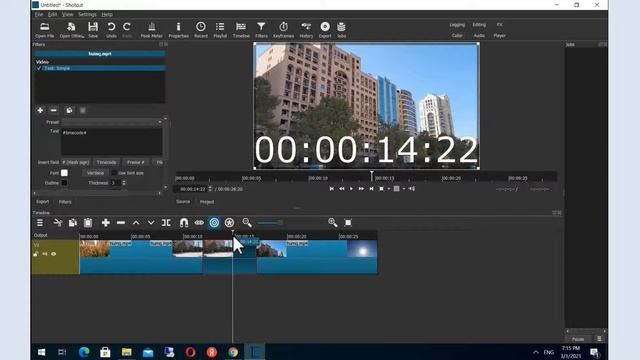Show the Playlist panel

[x=220, y=30]
